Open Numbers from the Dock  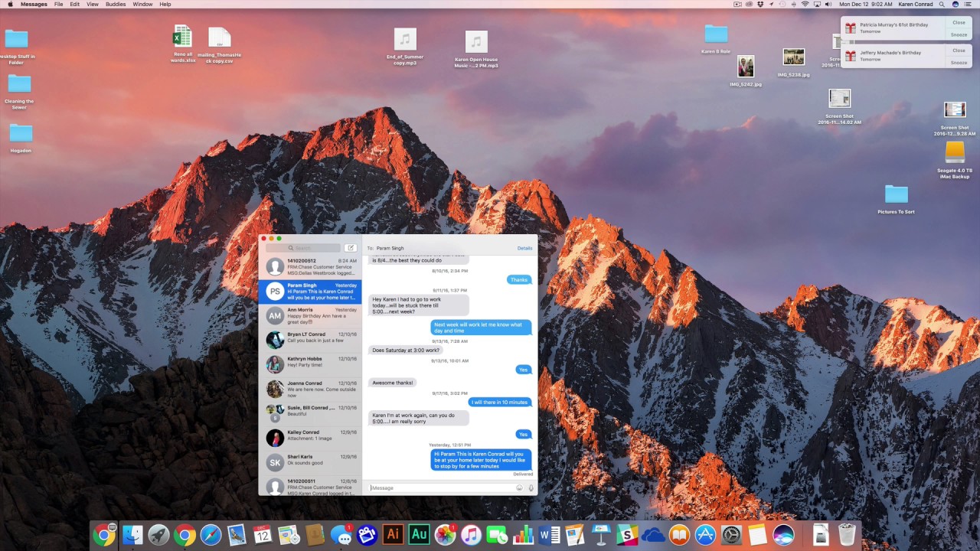click(523, 535)
